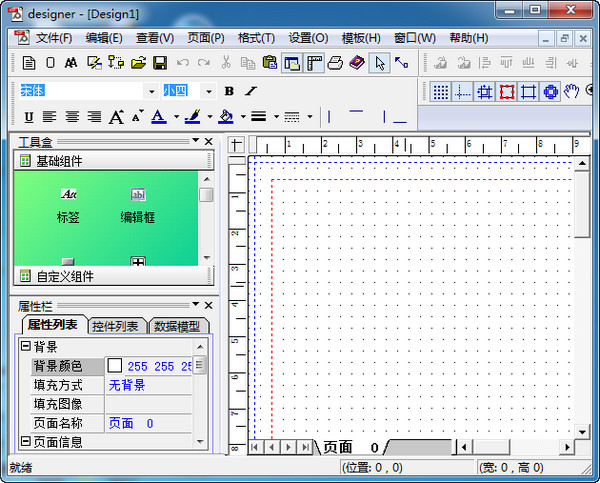Click the Open folder toolbar icon
600x483 pixels.
[138, 63]
